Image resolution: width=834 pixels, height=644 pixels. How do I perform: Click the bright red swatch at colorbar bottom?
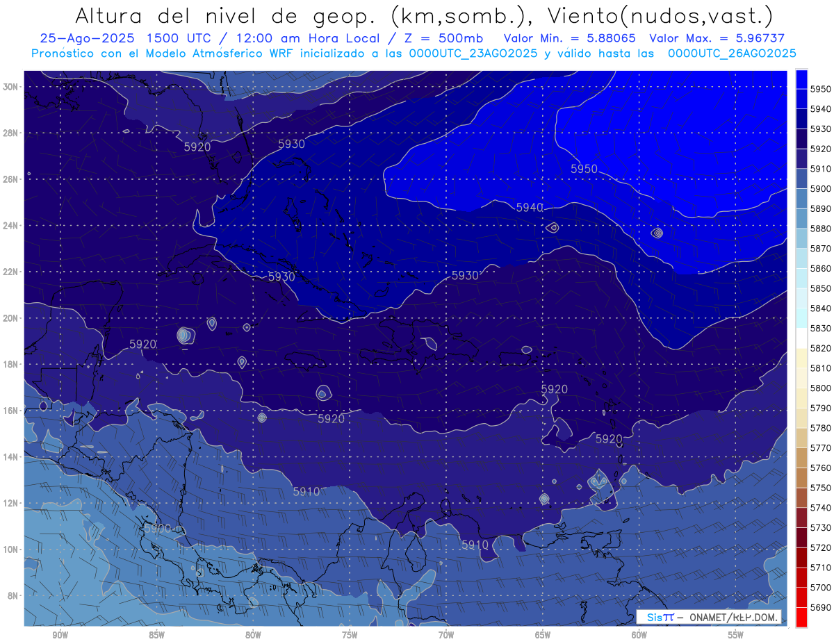click(801, 617)
